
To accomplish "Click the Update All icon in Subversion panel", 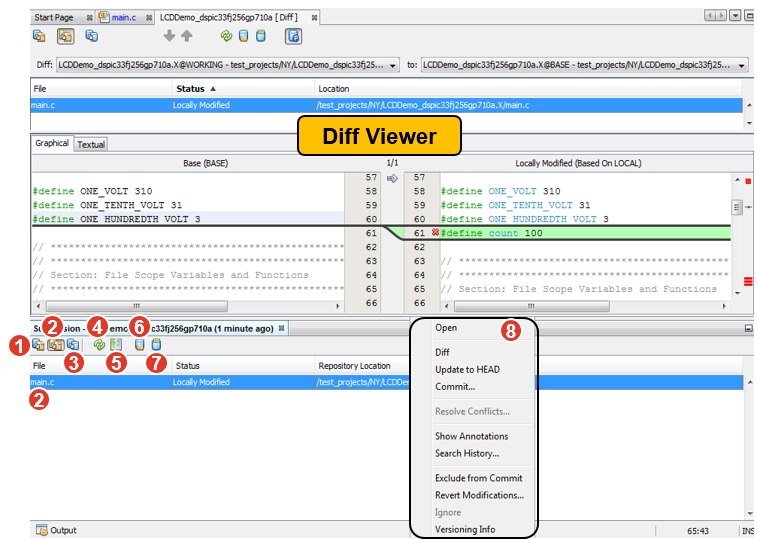I will pyautogui.click(x=139, y=345).
